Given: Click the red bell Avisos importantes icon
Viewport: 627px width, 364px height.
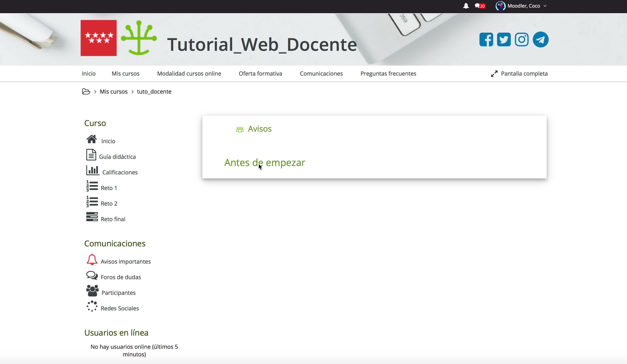Looking at the screenshot, I should 92,259.
